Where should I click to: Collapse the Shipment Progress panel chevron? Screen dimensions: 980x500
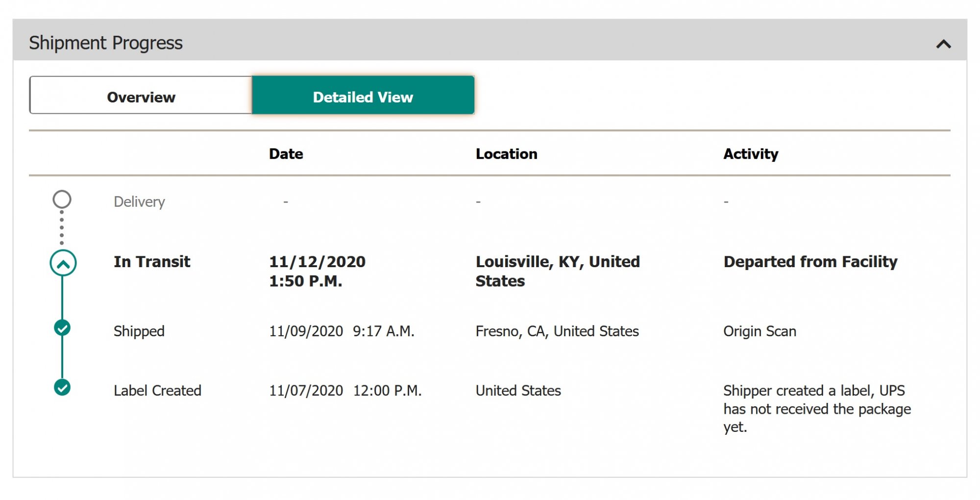pos(943,44)
